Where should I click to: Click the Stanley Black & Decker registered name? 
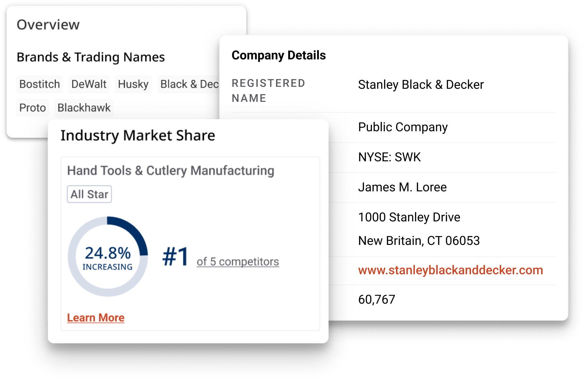421,85
